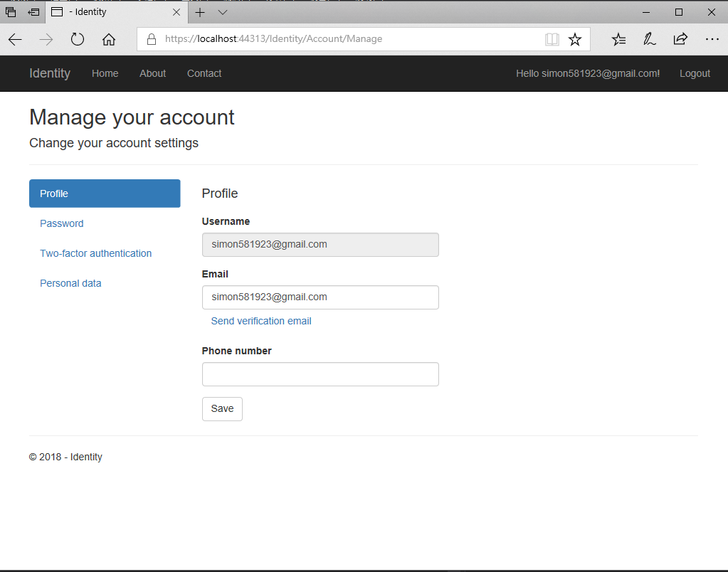Share this page using share icon
This screenshot has height=572, width=728.
[680, 39]
